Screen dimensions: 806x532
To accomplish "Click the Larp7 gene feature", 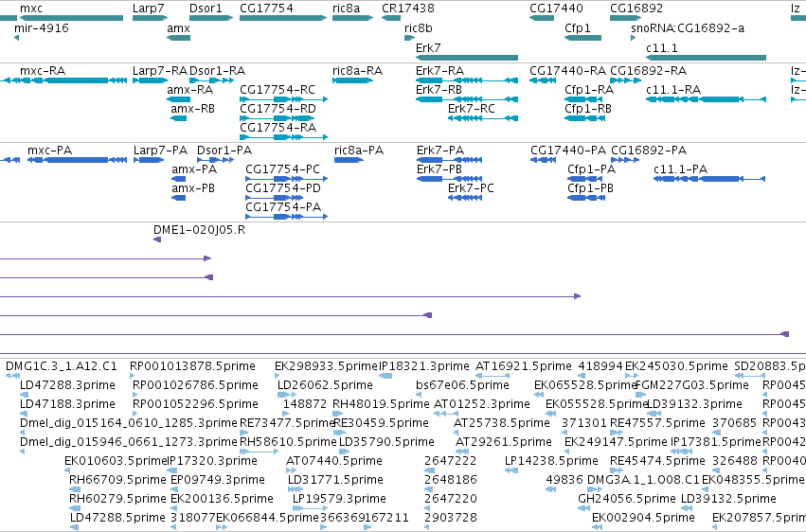I will coord(151,18).
